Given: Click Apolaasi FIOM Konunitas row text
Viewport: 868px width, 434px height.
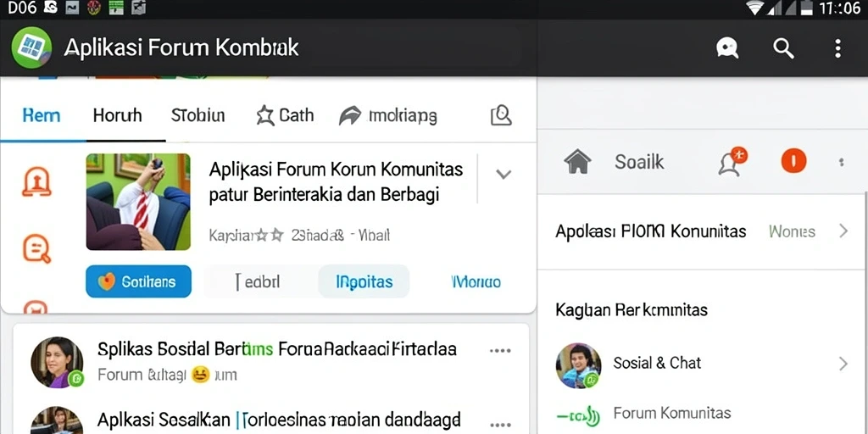Looking at the screenshot, I should [650, 231].
